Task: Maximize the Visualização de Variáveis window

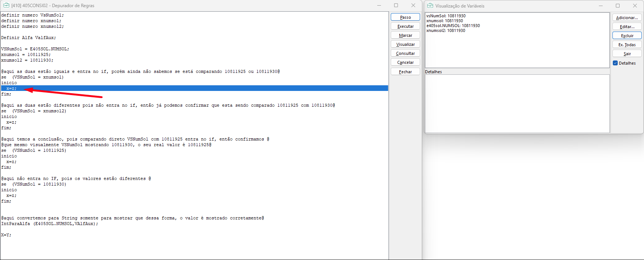Action: click(x=617, y=6)
